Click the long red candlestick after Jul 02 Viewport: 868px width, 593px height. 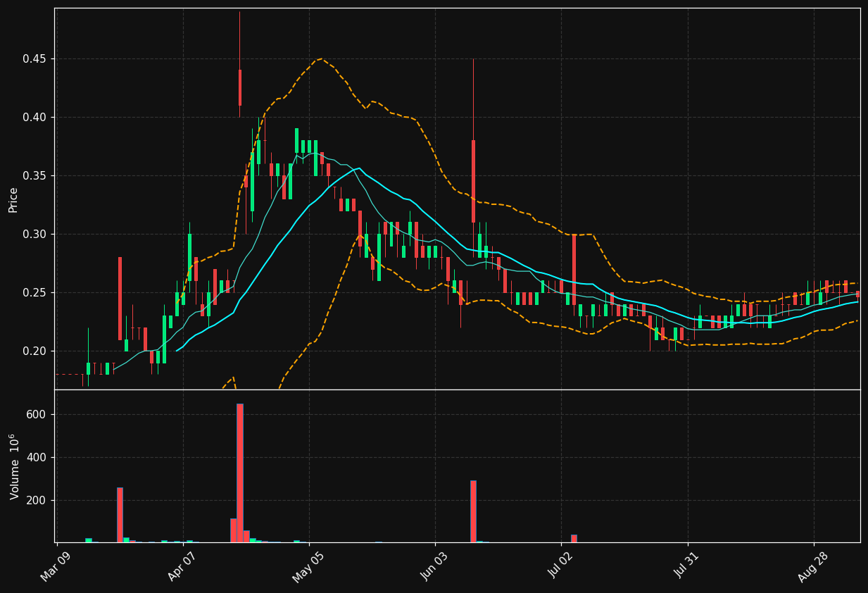tap(574, 269)
